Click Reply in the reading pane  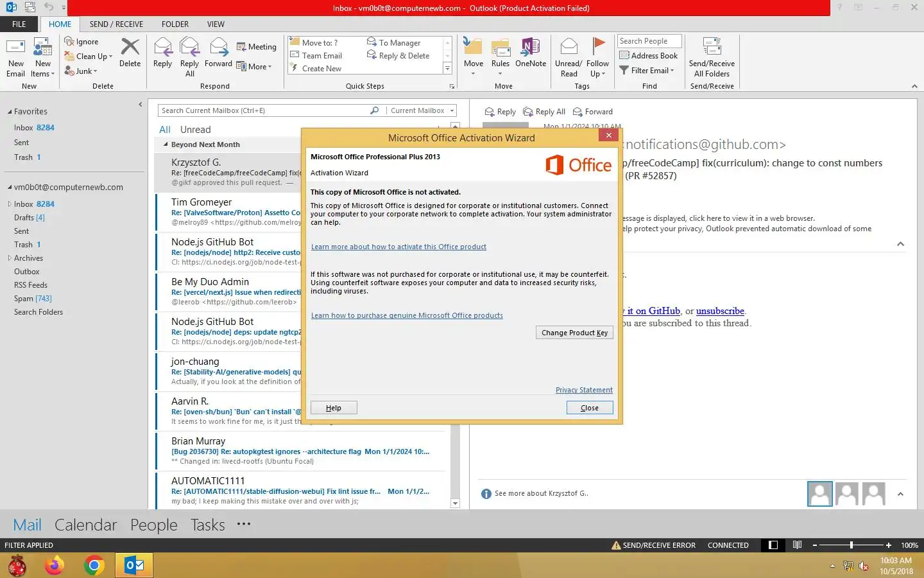click(x=500, y=112)
